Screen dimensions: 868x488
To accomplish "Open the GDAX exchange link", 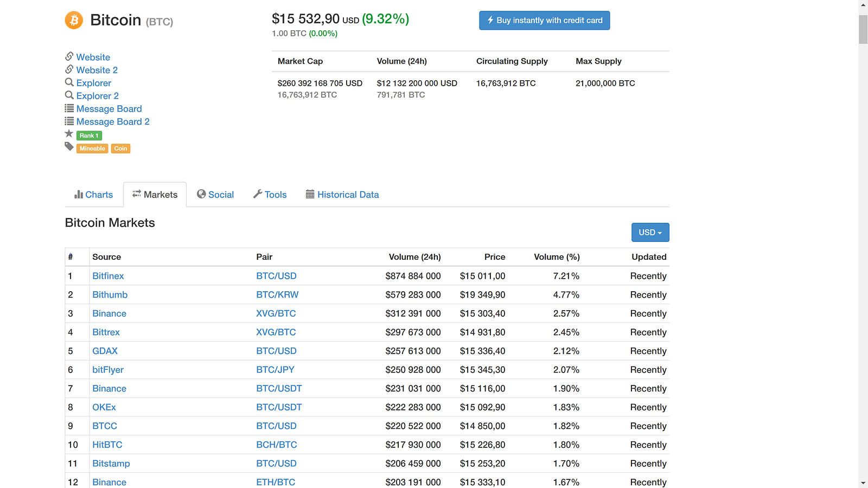I will click(105, 351).
